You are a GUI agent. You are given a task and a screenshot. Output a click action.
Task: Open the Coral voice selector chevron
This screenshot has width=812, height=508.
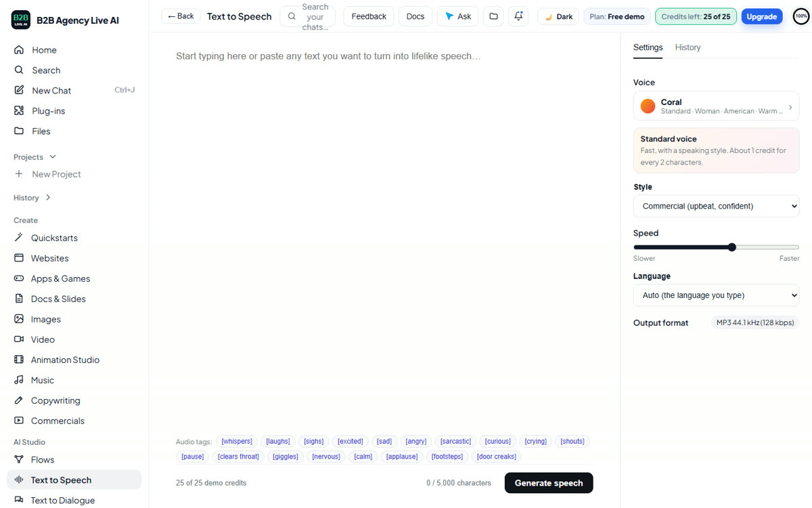pos(790,107)
